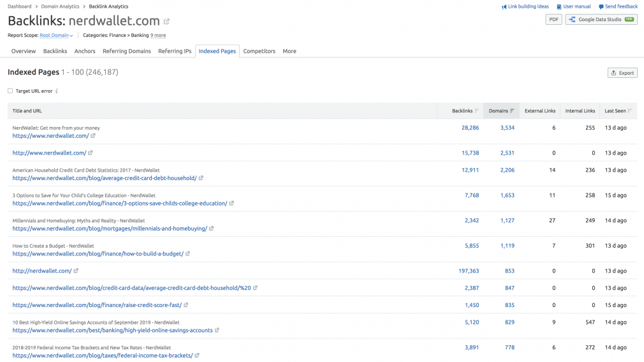The width and height of the screenshot is (644, 362).
Task: Click the Backlinks column sort icon
Action: pos(476,110)
